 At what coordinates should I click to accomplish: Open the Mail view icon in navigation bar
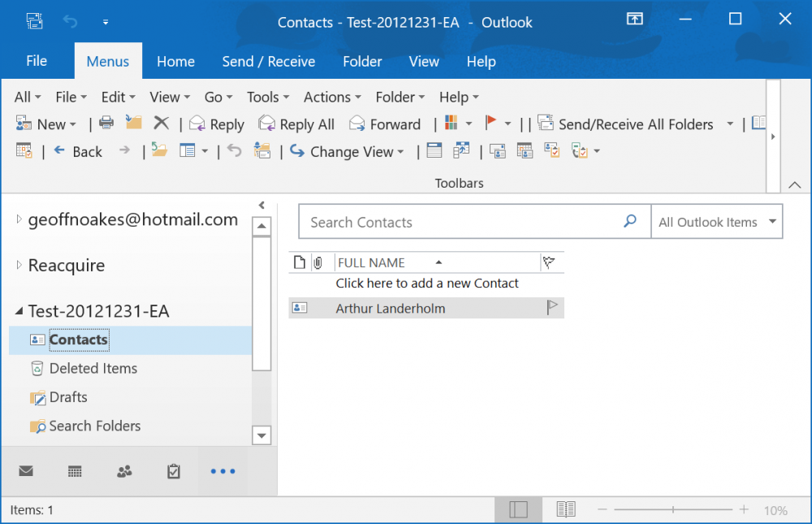tap(26, 471)
